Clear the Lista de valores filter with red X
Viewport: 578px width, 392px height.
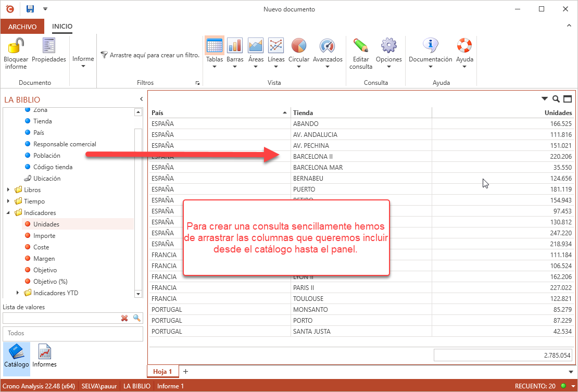124,318
